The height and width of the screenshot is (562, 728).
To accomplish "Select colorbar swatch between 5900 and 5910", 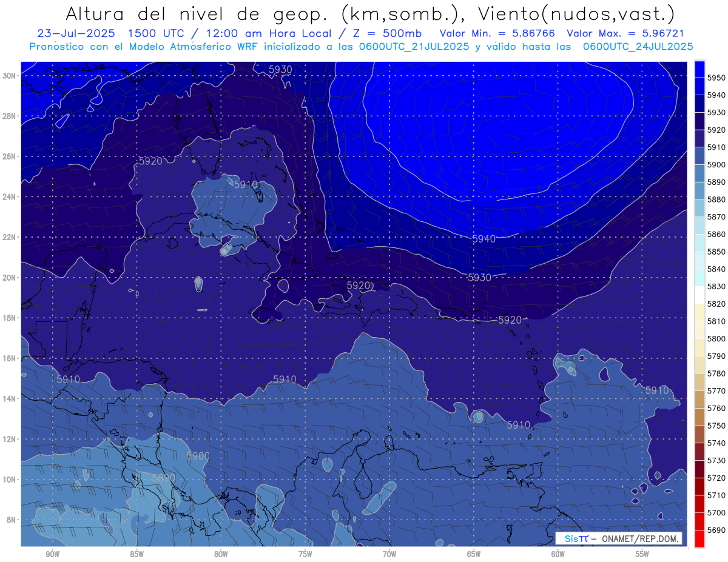I will click(x=699, y=156).
